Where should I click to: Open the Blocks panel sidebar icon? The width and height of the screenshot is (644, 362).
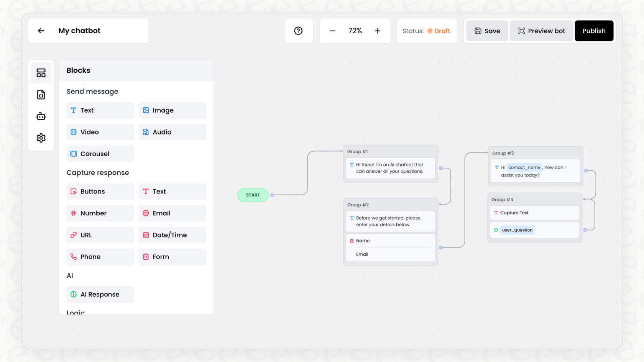click(x=41, y=73)
